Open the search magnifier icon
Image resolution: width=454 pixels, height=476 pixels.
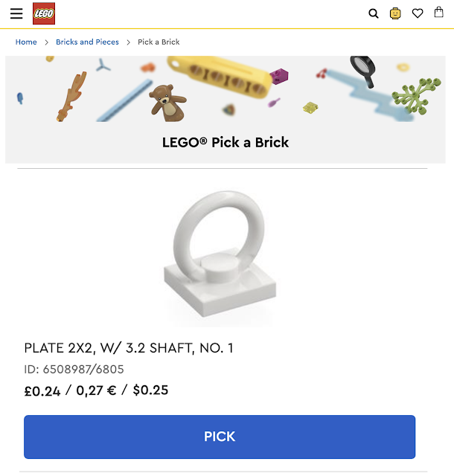click(x=374, y=13)
